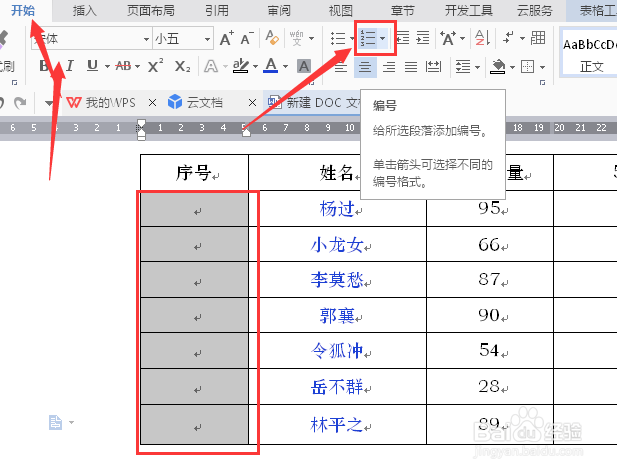The height and width of the screenshot is (473, 617).
Task: Click the clear formatting eraser icon
Action: click(272, 38)
